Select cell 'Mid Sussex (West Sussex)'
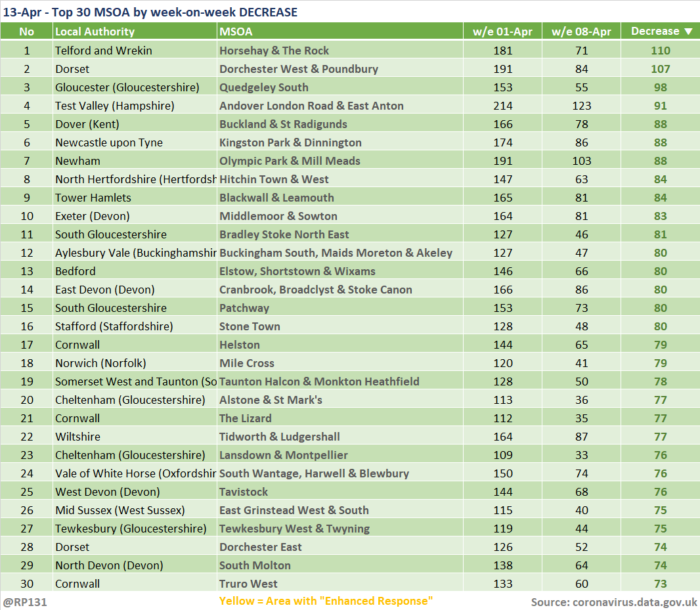The height and width of the screenshot is (610, 700). pos(135,510)
